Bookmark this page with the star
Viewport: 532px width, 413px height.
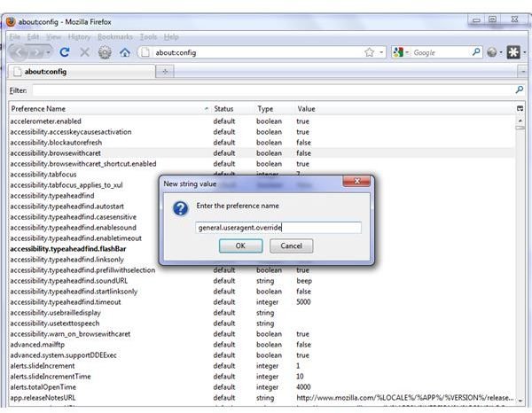pos(369,52)
